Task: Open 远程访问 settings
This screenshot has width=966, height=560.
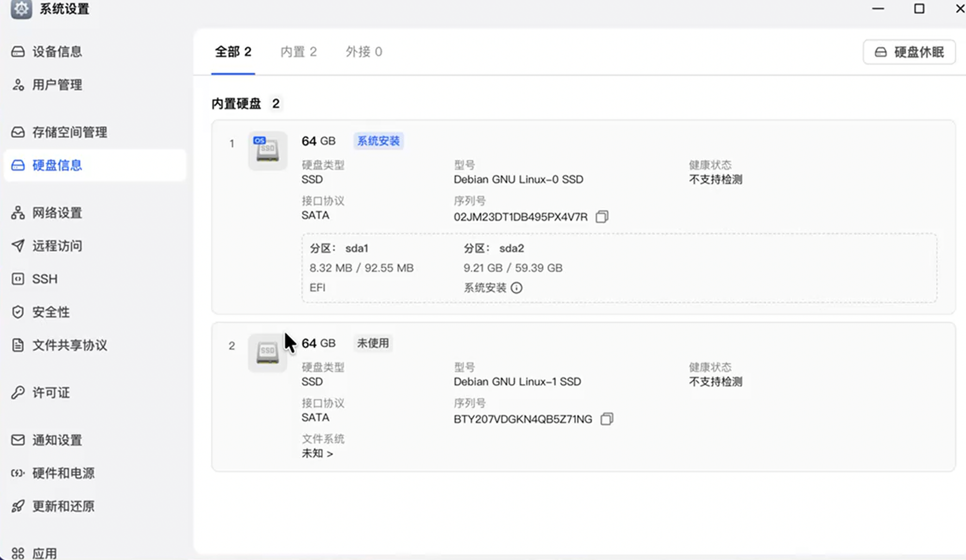Action: pos(57,246)
